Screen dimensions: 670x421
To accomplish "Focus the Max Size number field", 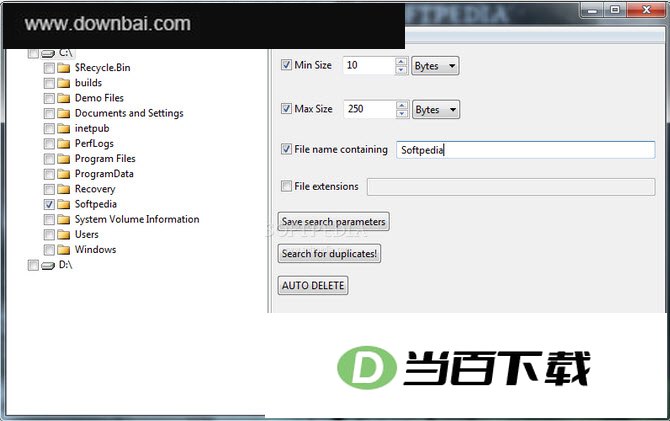I will 370,109.
